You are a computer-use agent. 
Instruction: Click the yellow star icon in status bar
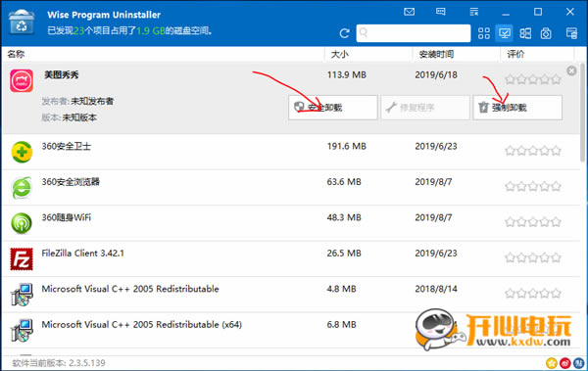coord(552,363)
